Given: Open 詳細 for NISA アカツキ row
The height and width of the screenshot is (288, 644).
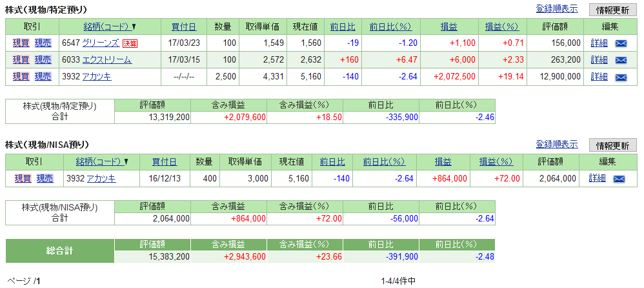Looking at the screenshot, I should point(597,178).
